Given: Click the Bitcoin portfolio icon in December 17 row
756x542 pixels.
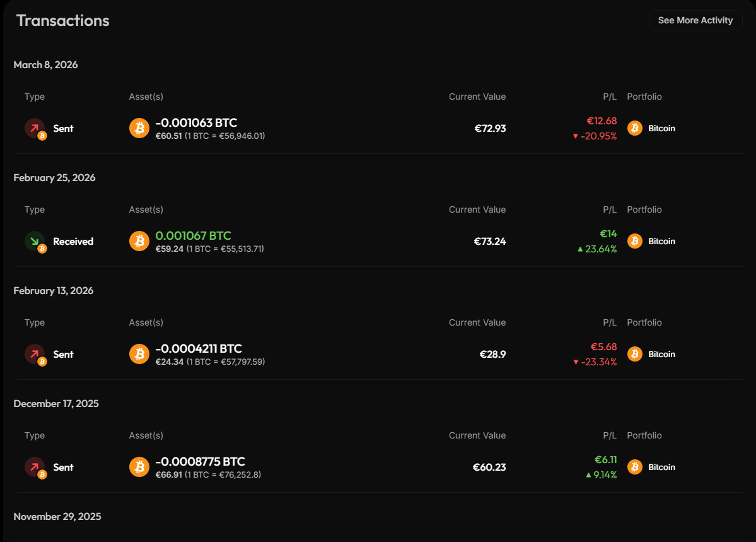Looking at the screenshot, I should 635,467.
